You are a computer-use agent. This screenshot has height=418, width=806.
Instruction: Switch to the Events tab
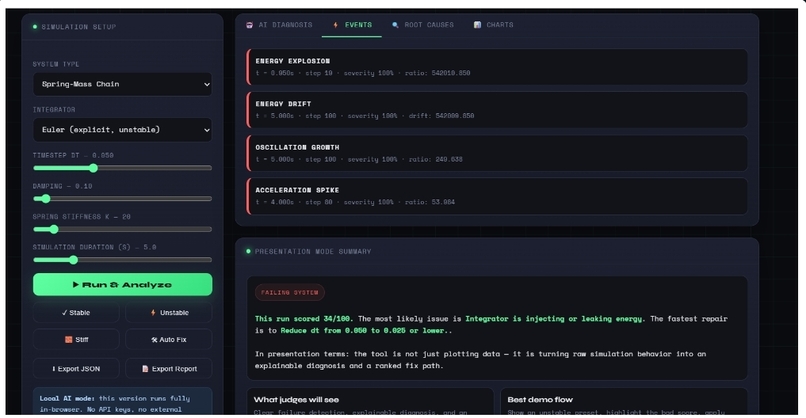click(352, 25)
